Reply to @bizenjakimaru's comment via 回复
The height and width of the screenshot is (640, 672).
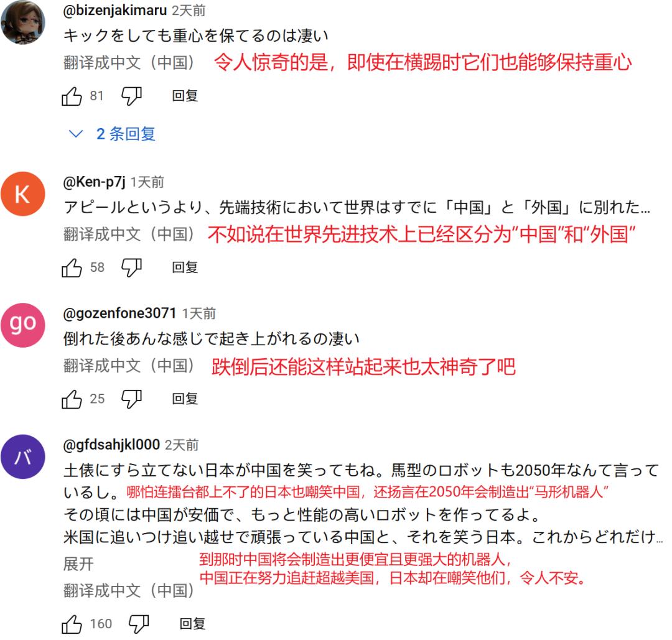pos(185,96)
